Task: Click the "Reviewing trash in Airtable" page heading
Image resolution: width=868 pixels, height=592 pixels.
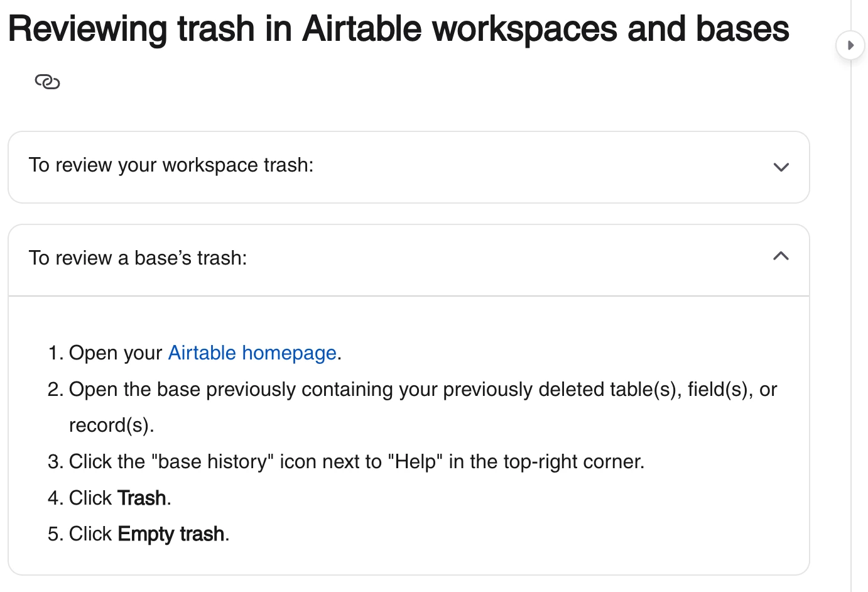Action: coord(398,29)
